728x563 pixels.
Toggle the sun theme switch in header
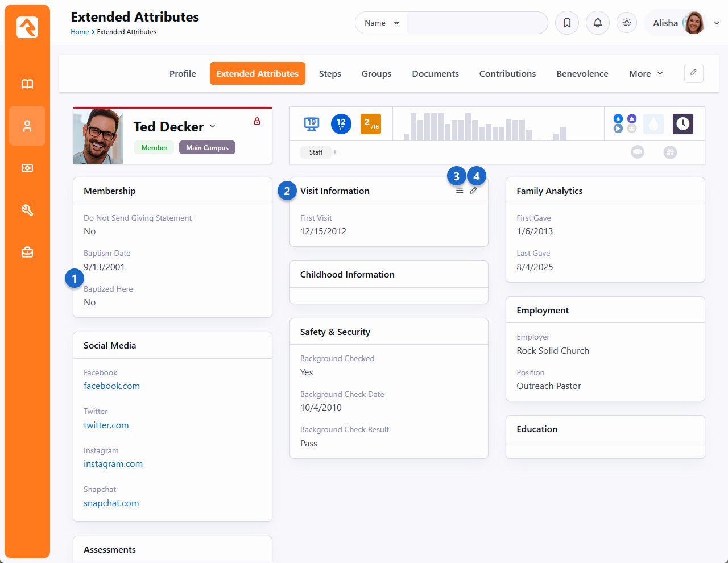tap(627, 23)
